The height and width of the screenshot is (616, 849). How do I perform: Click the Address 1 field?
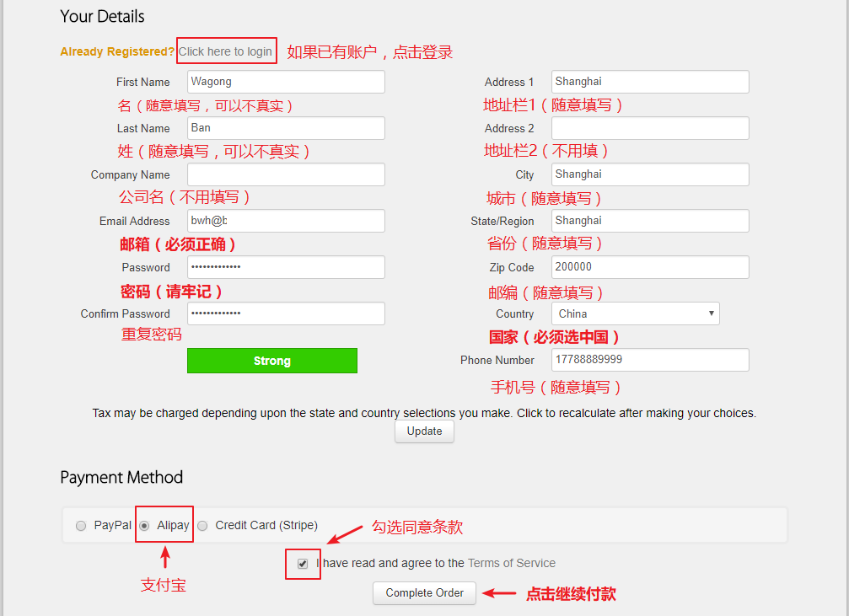[x=650, y=82]
